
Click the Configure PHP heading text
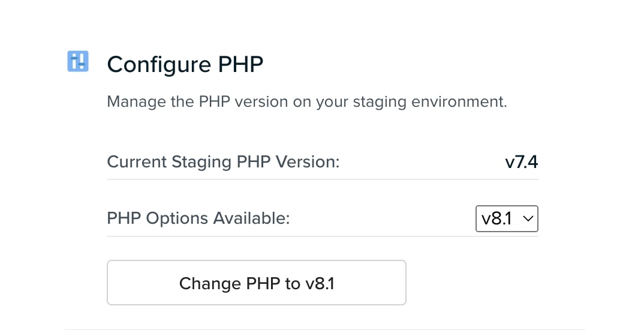tap(185, 65)
